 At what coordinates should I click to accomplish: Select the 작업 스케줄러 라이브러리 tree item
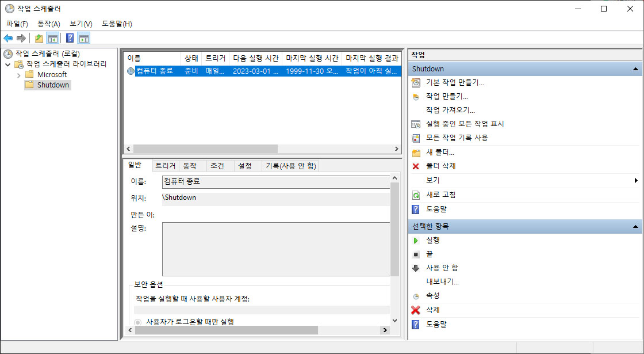click(67, 64)
